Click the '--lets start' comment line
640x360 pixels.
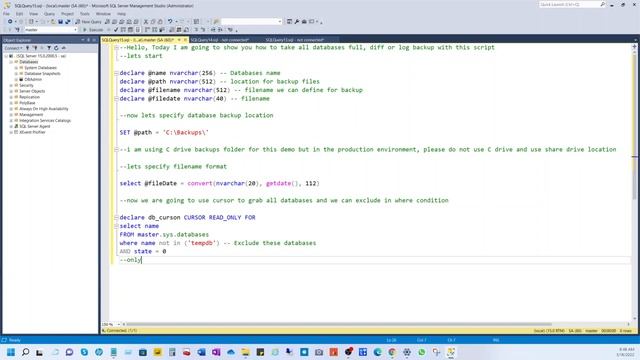coord(141,56)
